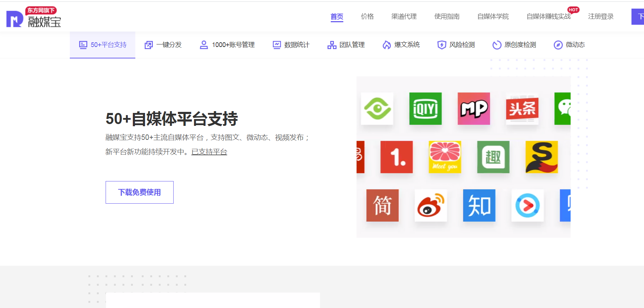
Task: Switch to 一键分发 tab
Action: tap(169, 45)
